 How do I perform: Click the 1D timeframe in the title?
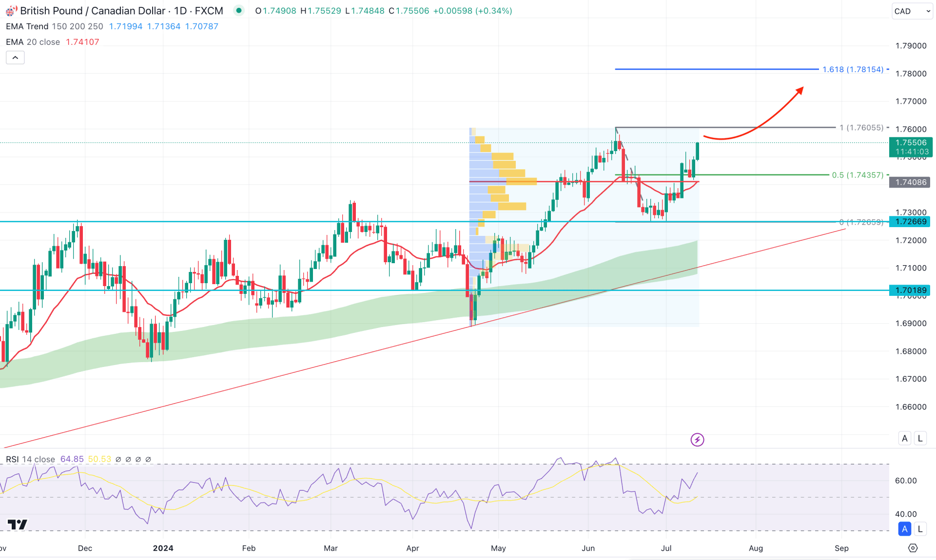tap(180, 11)
